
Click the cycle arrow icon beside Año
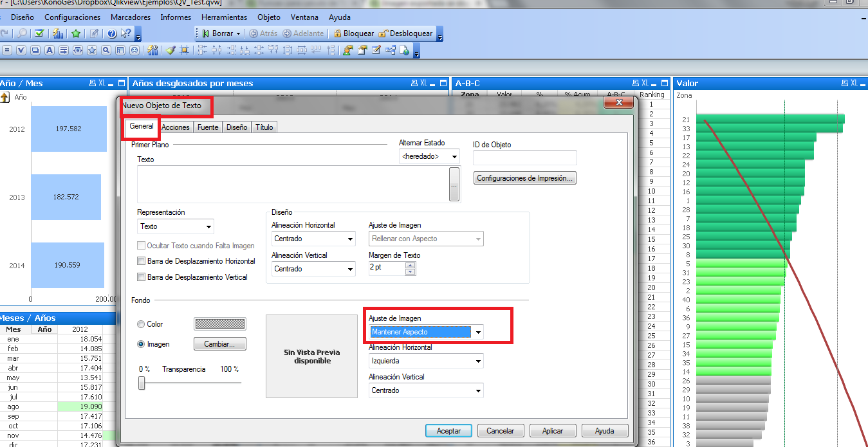pyautogui.click(x=5, y=97)
